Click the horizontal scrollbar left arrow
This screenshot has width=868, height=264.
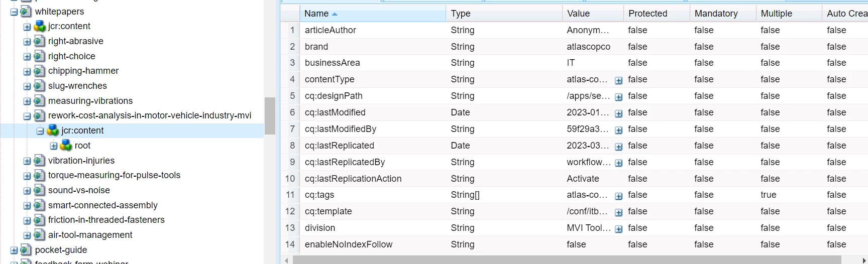[287, 260]
